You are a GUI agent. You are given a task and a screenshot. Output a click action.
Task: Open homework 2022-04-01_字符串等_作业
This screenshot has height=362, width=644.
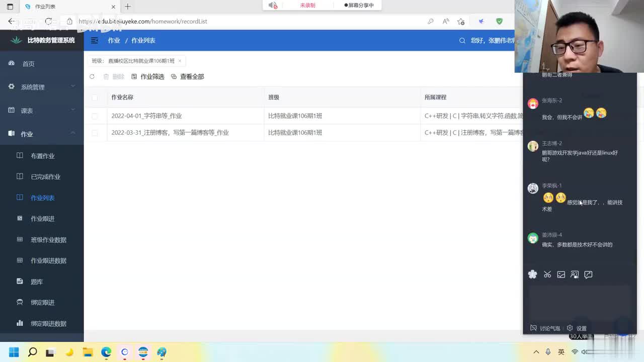pyautogui.click(x=146, y=116)
